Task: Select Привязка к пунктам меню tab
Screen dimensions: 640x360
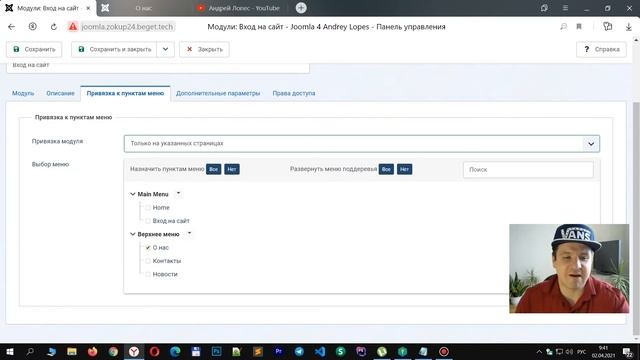Action: pos(125,93)
